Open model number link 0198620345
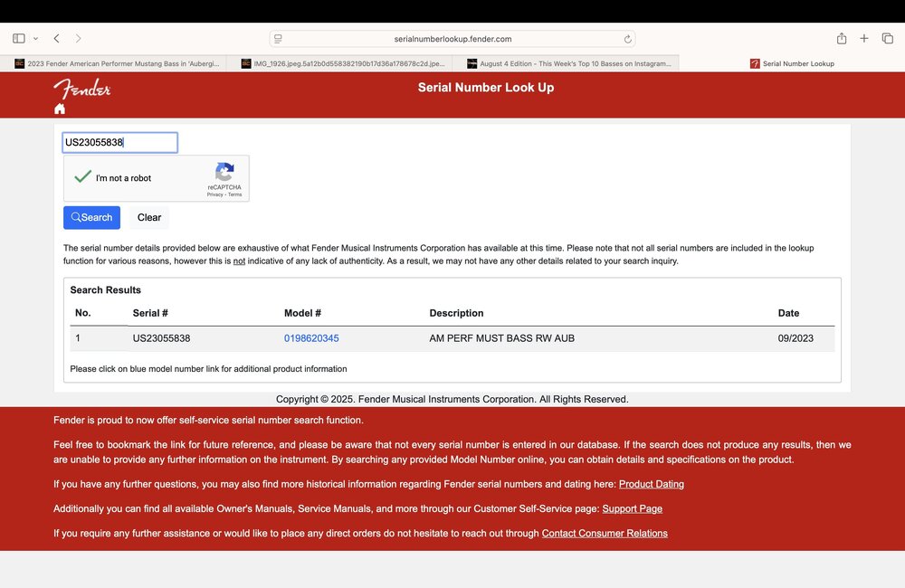Screen dimensions: 905x588 (311, 338)
